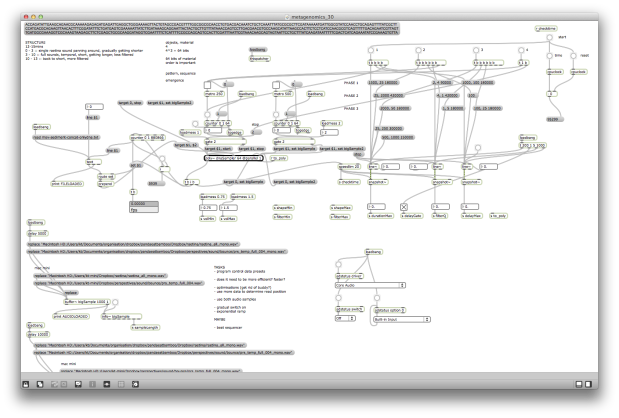This screenshot has width=619, height=418.
Task: Click the number box above s filterQ
Action: [441, 207]
